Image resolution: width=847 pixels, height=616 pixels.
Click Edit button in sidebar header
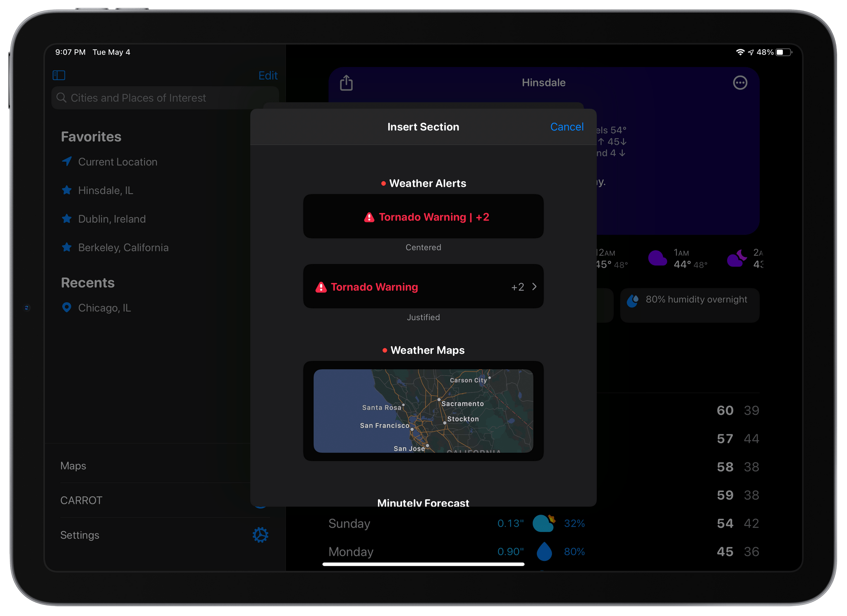click(268, 74)
